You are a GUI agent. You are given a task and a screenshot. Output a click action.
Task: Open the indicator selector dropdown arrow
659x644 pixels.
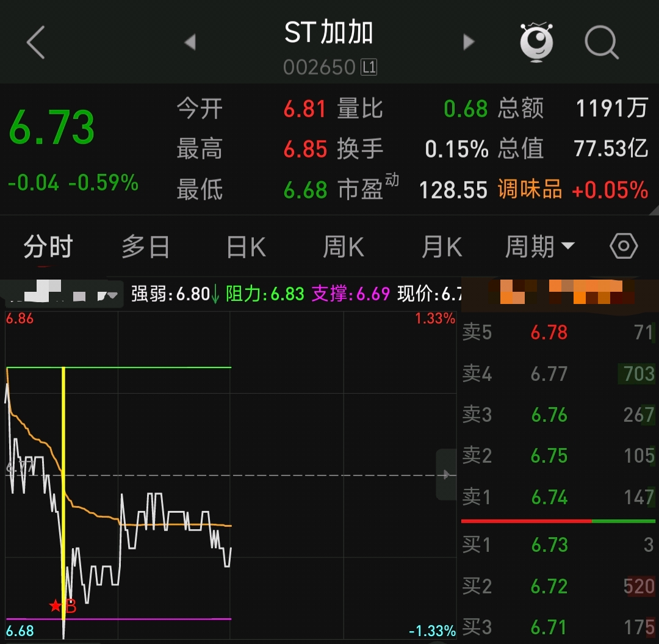pos(113,295)
